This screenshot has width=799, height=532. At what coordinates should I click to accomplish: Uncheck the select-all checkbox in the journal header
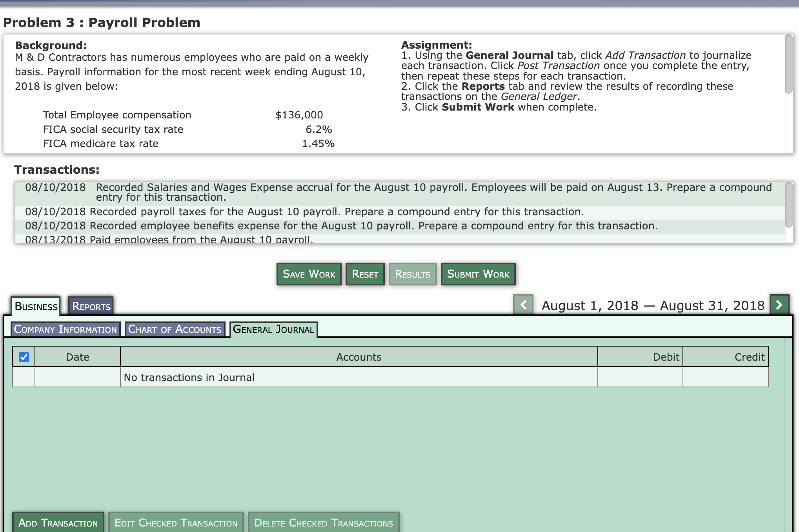point(24,357)
